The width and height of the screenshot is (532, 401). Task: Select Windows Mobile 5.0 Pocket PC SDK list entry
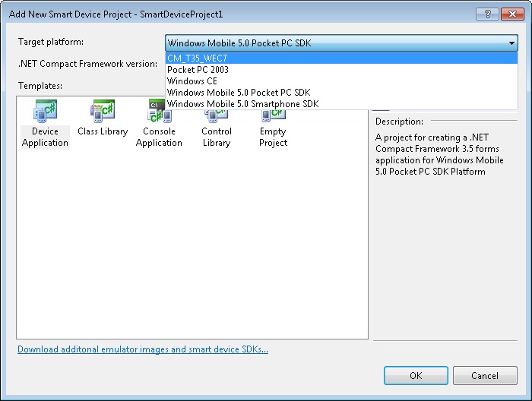[x=341, y=93]
